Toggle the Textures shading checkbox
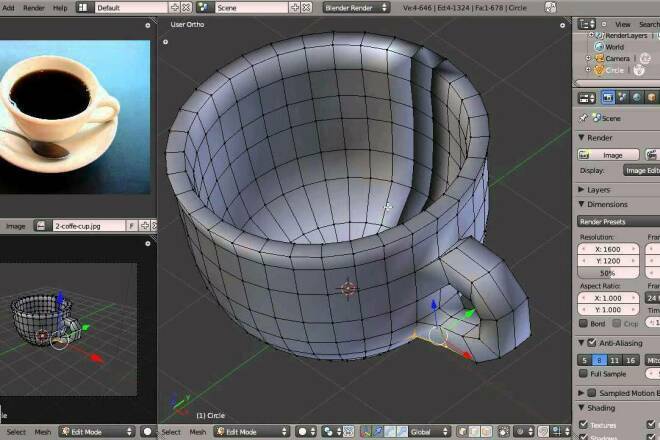660x440 pixels. click(584, 425)
